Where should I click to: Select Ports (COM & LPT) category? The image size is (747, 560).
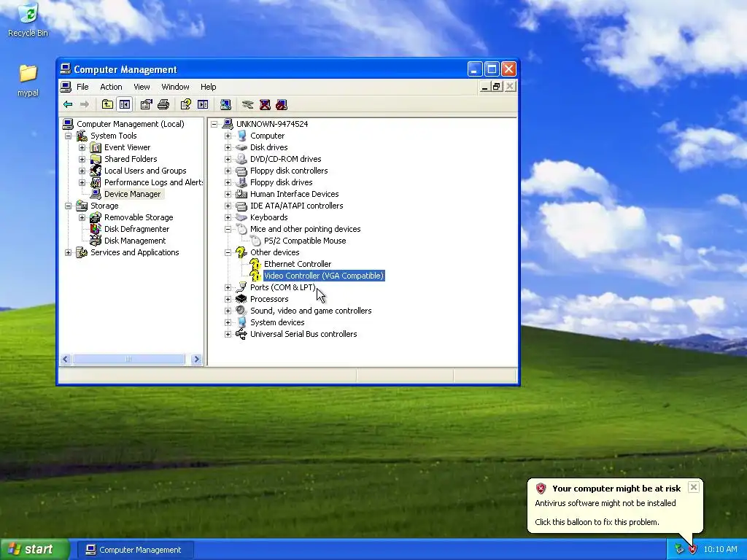pos(283,287)
